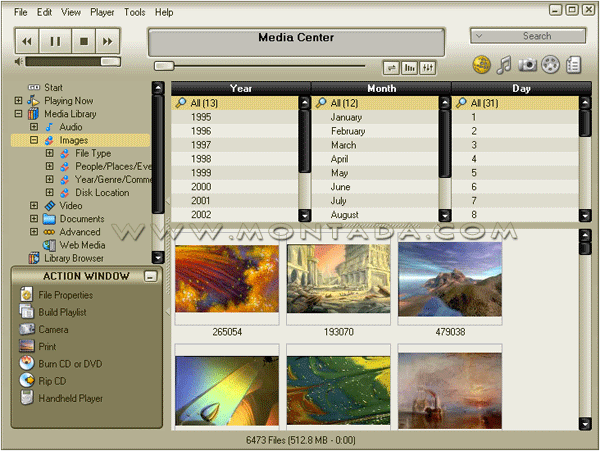This screenshot has width=600, height=451.
Task: Open the images camera icon in toolbar
Action: (x=527, y=65)
